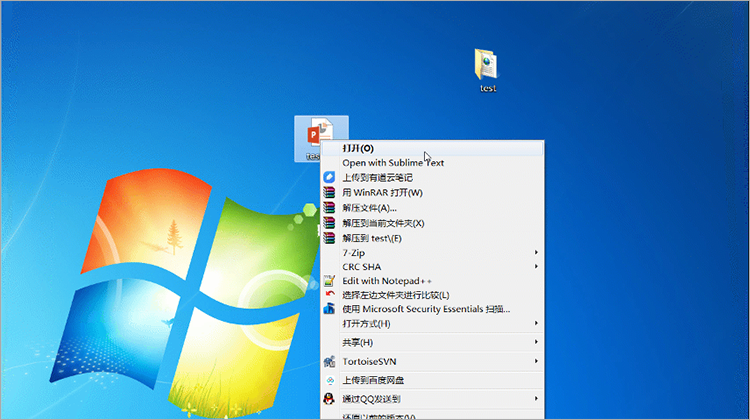Click the TortoiseSVN icon in menu
The height and width of the screenshot is (420, 750).
[329, 362]
